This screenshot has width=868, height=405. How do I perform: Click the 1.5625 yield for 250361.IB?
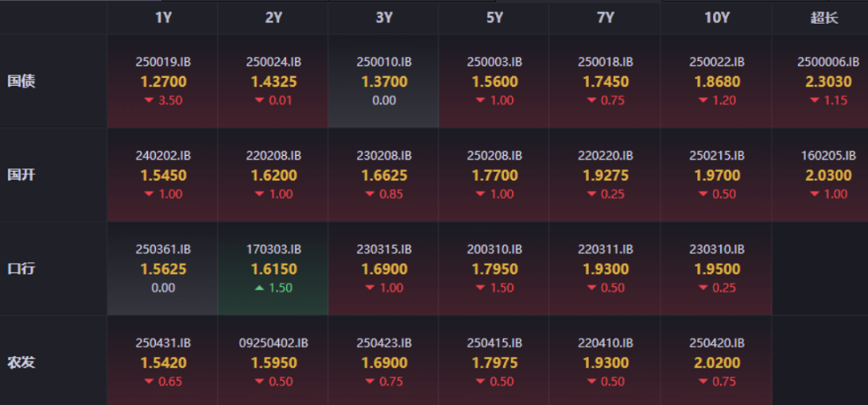163,269
